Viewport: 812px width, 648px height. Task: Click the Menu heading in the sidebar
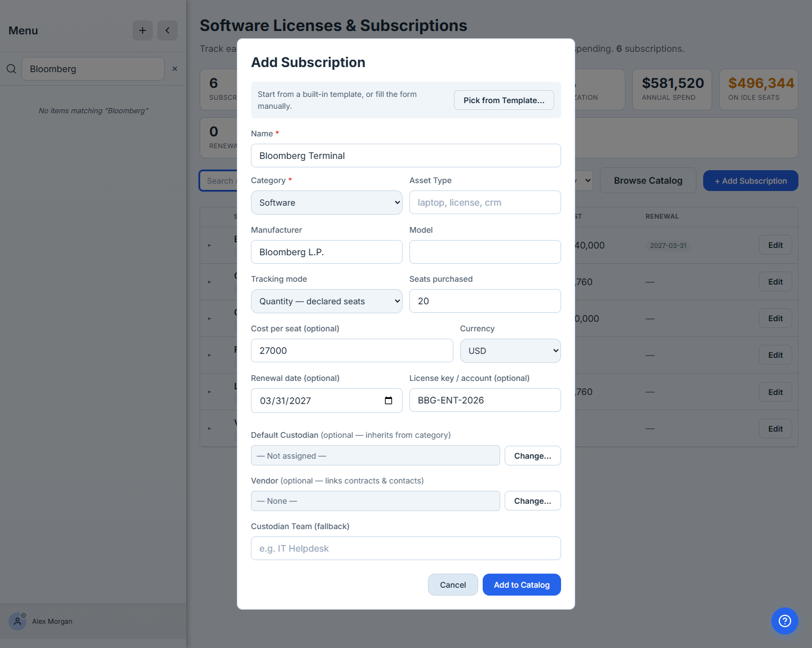tap(23, 30)
